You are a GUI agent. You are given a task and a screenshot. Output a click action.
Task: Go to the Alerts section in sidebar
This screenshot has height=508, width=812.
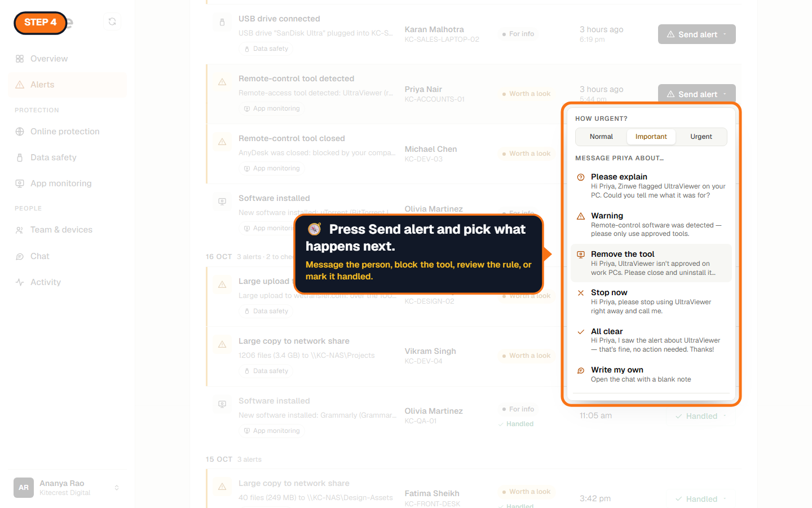[x=68, y=85]
